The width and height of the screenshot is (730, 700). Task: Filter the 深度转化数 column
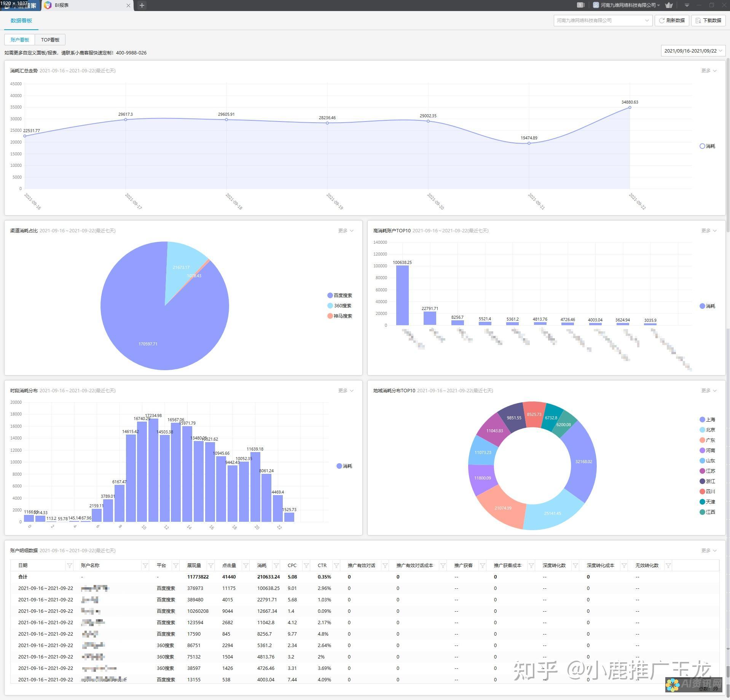(575, 566)
